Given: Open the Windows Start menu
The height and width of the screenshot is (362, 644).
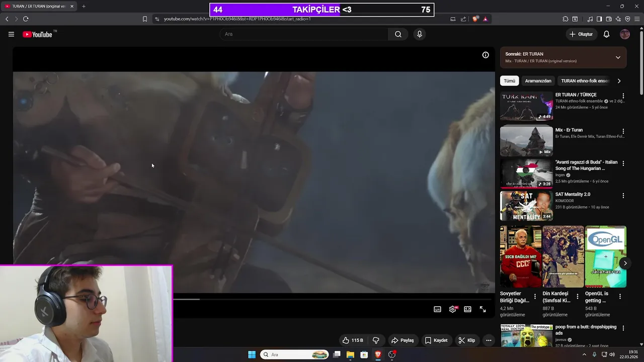Looking at the screenshot, I should 252,354.
